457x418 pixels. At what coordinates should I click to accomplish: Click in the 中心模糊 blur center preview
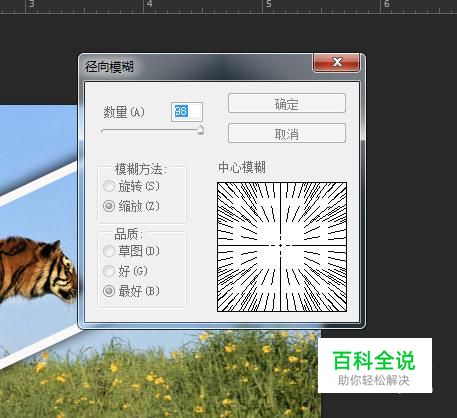tap(282, 247)
